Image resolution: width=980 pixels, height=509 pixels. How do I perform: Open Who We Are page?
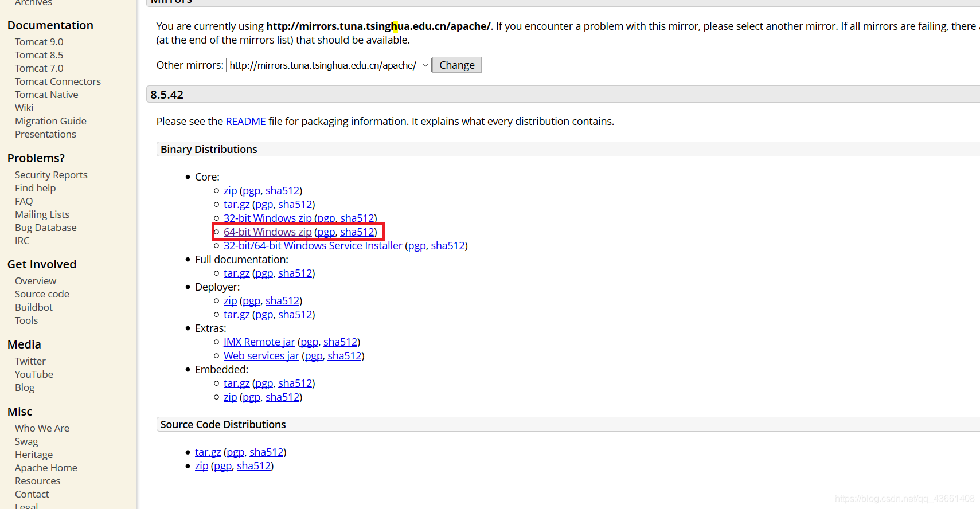(x=42, y=428)
